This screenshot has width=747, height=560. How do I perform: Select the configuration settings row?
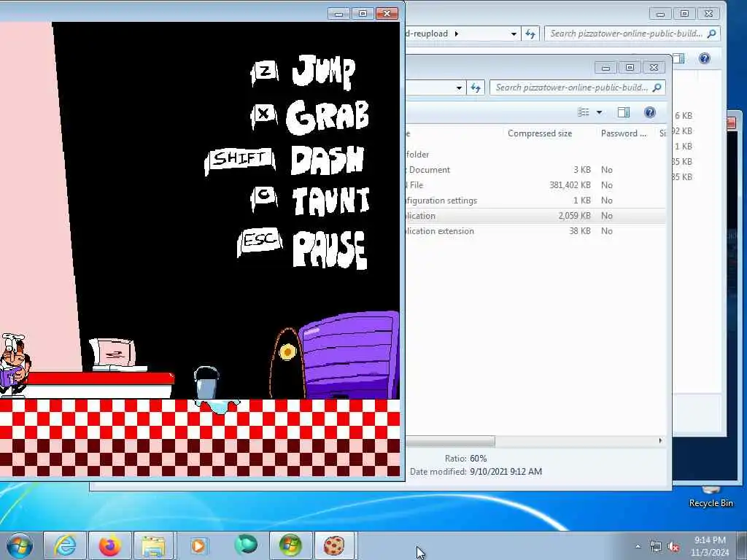point(536,200)
